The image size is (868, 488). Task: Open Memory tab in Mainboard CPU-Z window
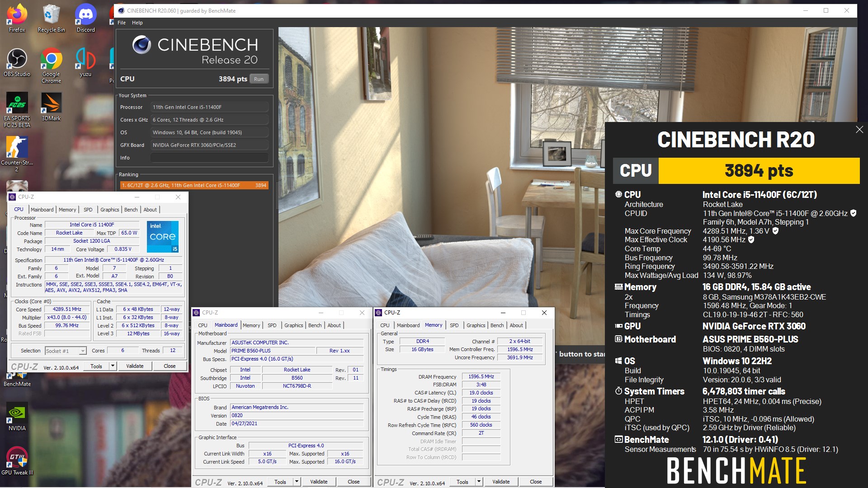(251, 325)
